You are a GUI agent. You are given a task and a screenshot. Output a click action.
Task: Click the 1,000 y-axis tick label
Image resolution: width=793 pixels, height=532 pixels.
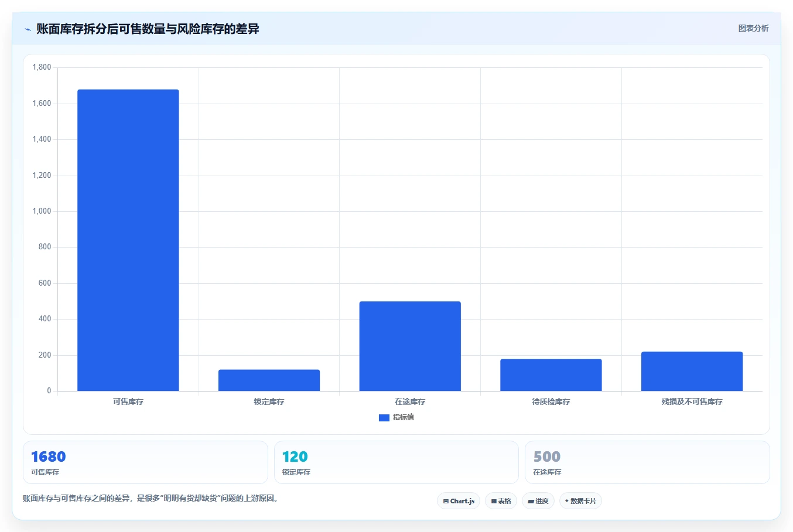(x=42, y=211)
